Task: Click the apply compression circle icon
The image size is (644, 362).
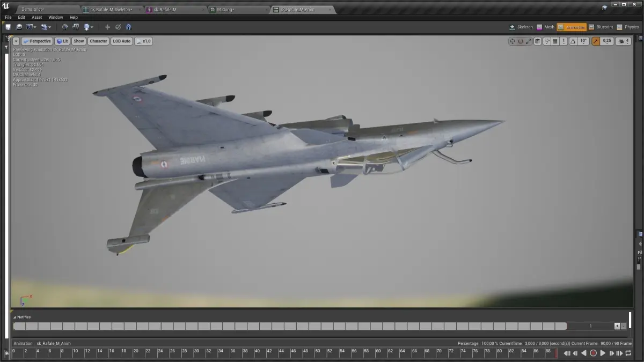Action: [x=118, y=27]
